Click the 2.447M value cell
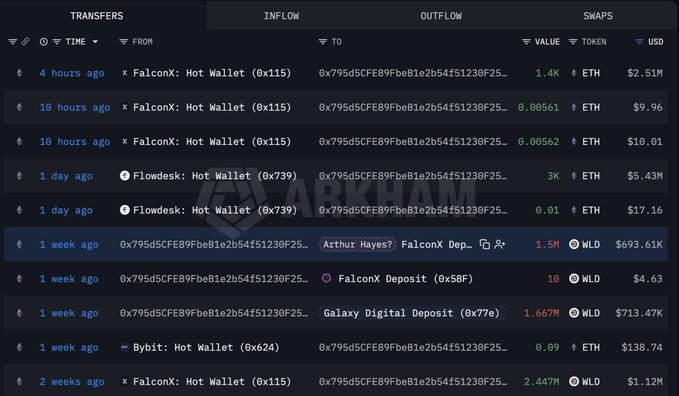The width and height of the screenshot is (679, 396). pos(541,382)
